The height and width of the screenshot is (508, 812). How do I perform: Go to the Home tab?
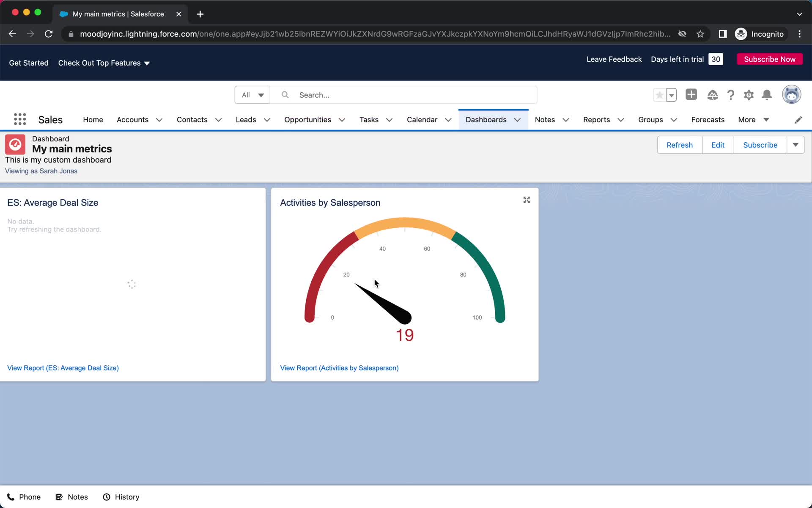tap(93, 120)
